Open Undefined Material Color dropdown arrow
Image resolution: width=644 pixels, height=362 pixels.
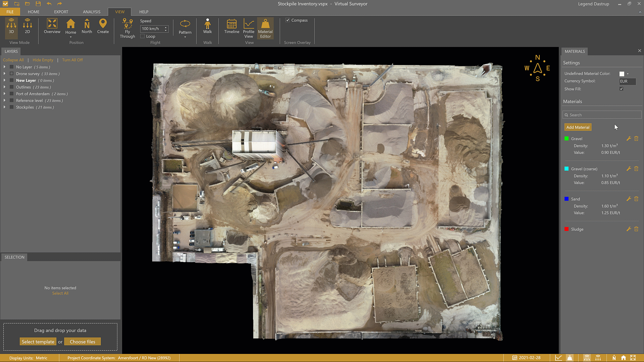click(628, 74)
